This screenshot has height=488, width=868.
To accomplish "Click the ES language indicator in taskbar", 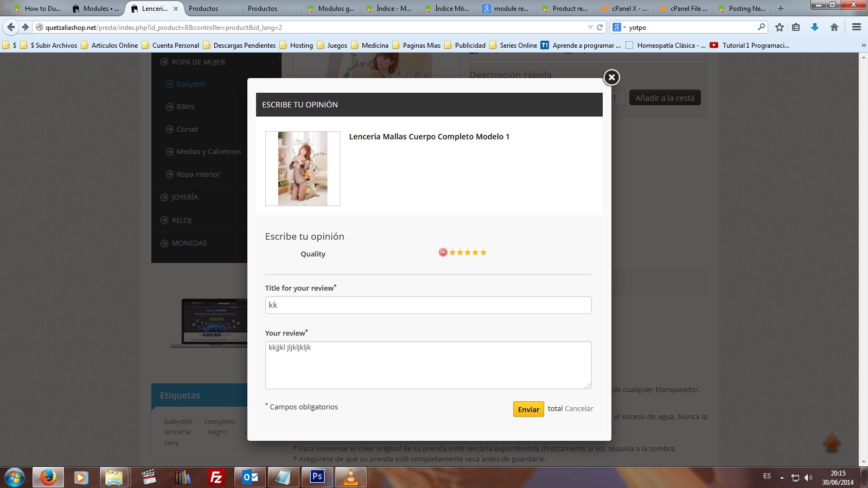I will point(767,476).
